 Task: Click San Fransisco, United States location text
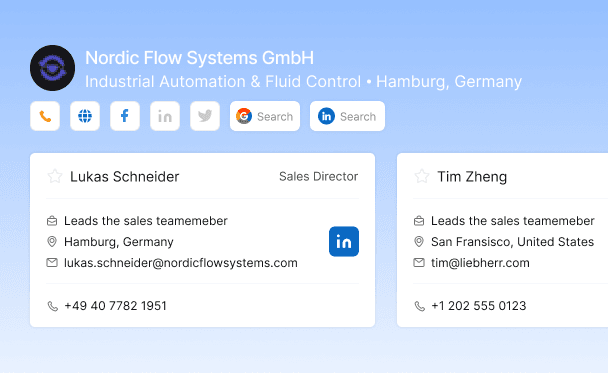512,242
